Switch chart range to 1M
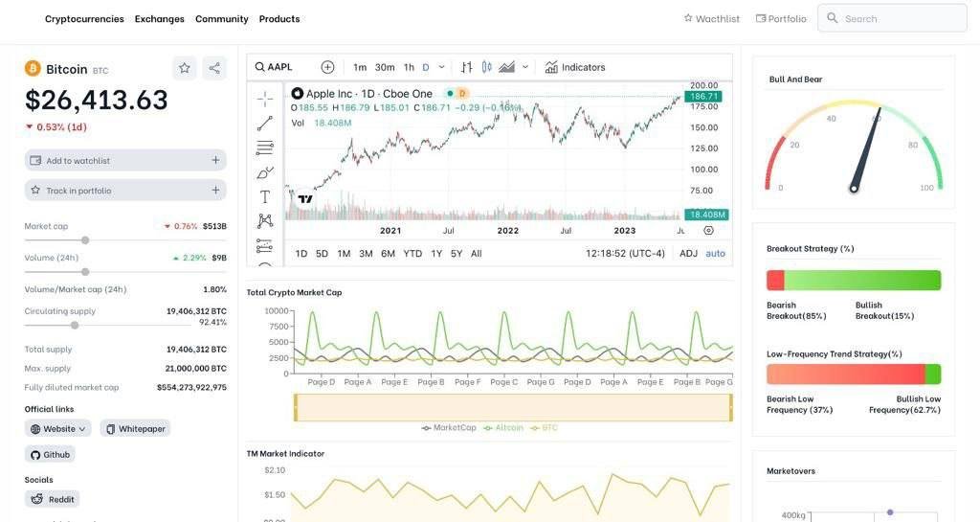This screenshot has height=522, width=980. 344,254
